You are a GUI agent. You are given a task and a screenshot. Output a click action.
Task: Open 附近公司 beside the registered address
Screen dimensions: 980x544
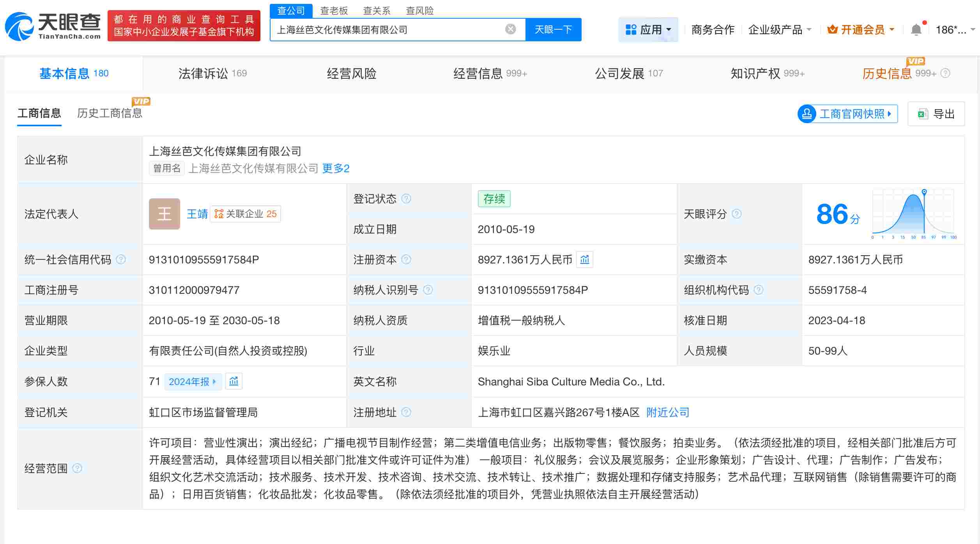[667, 412]
